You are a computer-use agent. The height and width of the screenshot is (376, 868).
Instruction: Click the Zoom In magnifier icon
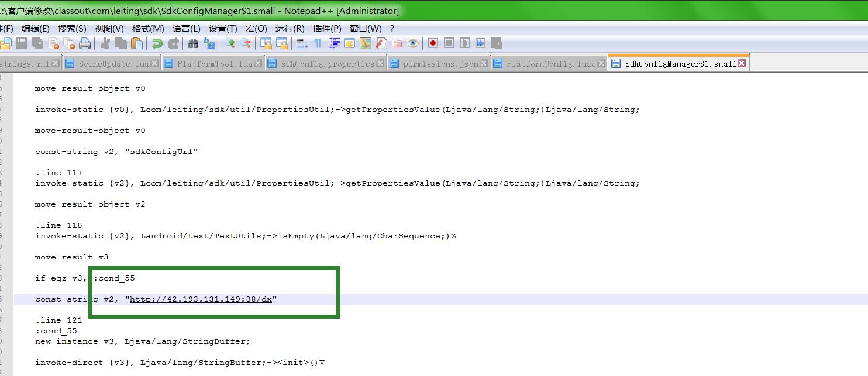[x=230, y=43]
